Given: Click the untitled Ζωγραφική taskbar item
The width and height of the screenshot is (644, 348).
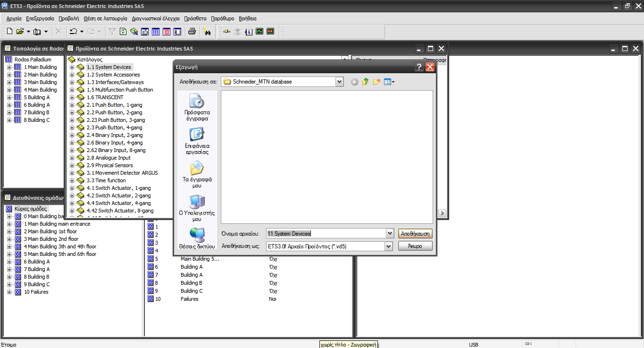Looking at the screenshot, I should click(x=349, y=344).
